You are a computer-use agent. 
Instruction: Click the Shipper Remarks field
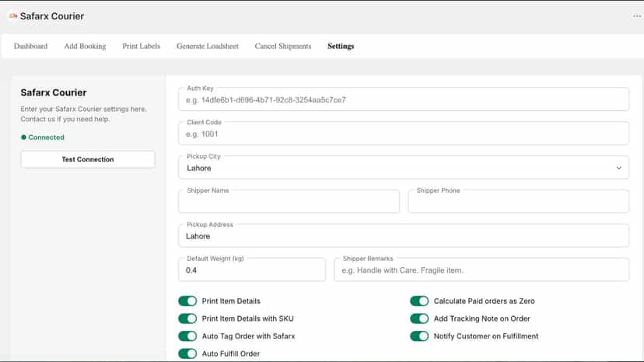tap(481, 270)
